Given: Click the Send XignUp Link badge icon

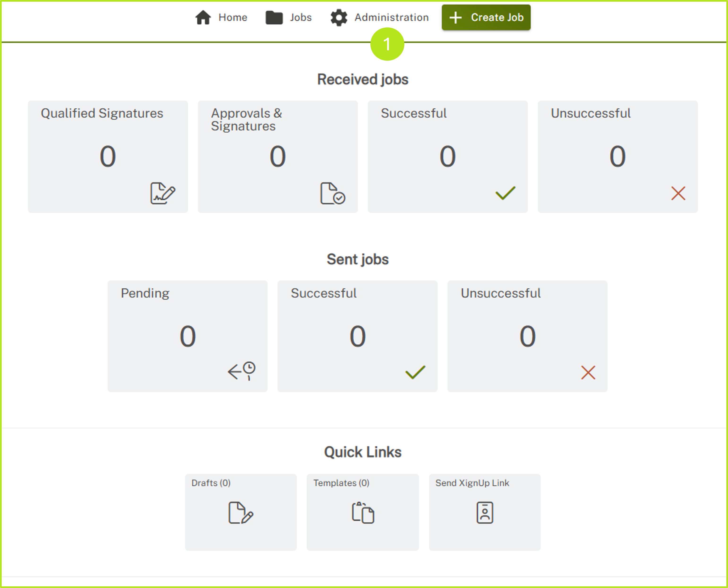Looking at the screenshot, I should pos(484,512).
